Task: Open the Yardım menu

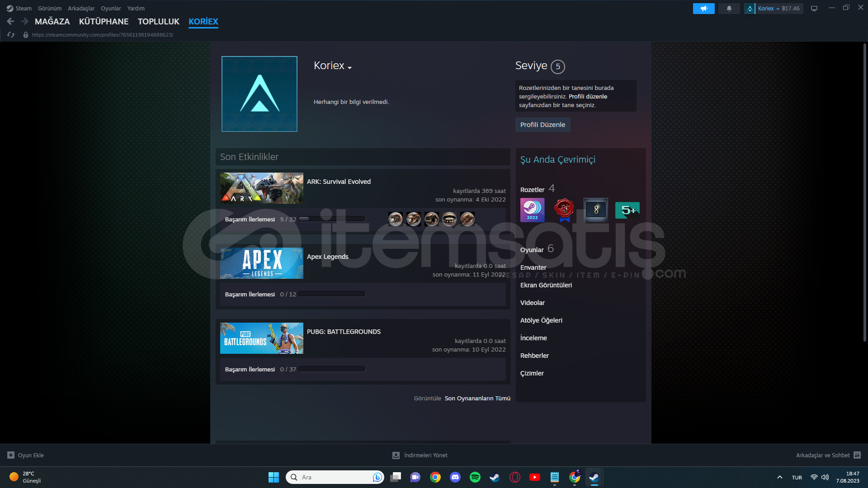Action: pos(136,8)
